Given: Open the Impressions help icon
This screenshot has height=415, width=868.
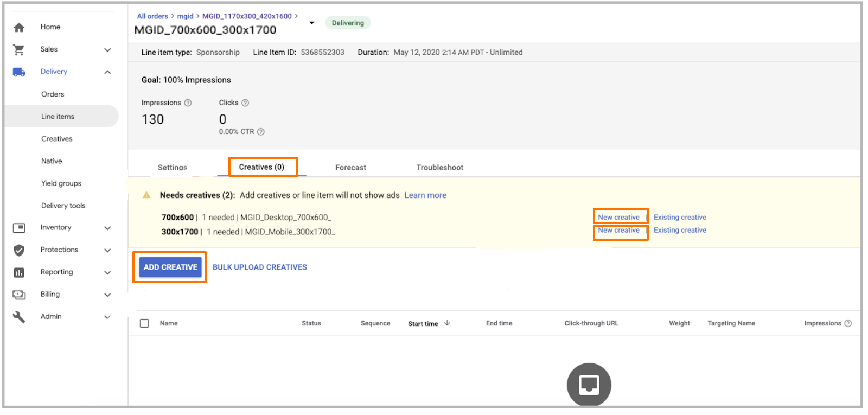Looking at the screenshot, I should [188, 103].
